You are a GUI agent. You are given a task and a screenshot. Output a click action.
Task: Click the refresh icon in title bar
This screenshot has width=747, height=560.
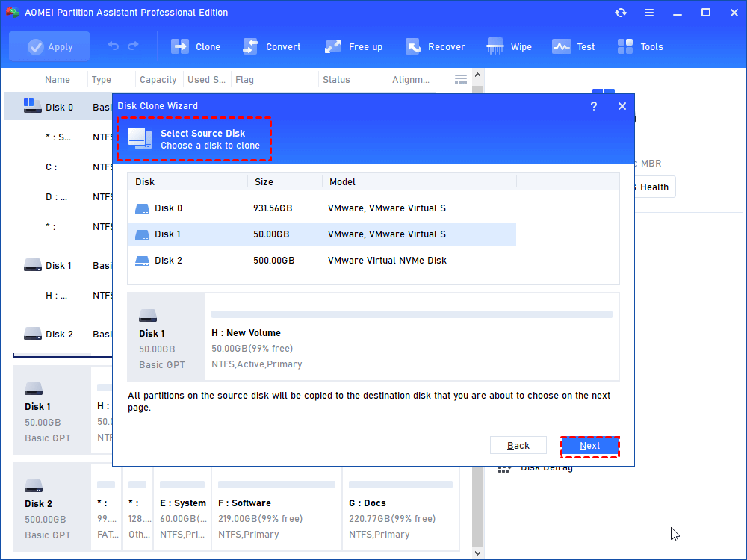tap(621, 13)
